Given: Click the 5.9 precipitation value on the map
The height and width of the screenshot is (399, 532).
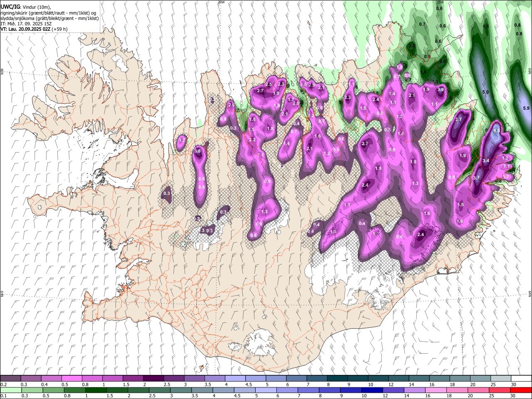Looking at the screenshot, I should pos(526,108).
